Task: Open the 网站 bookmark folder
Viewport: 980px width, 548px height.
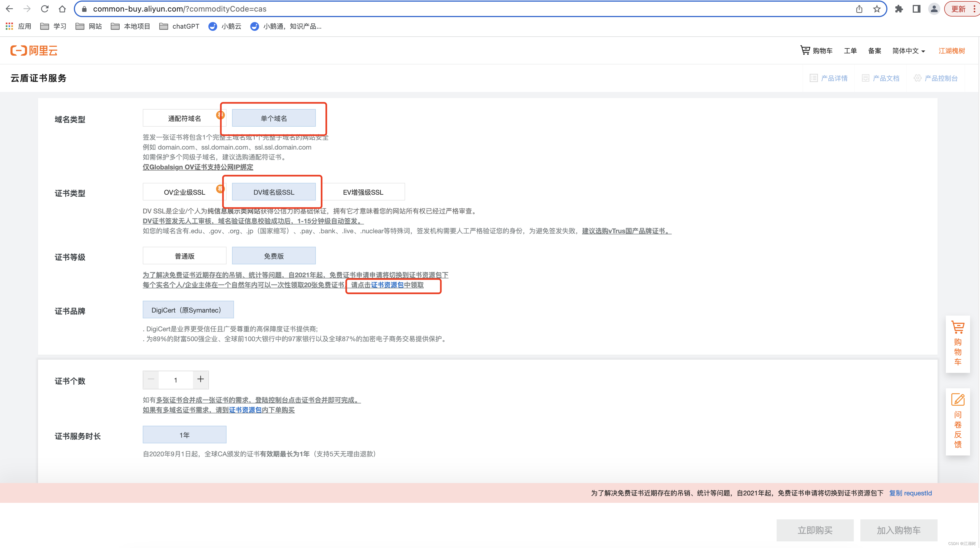Action: pyautogui.click(x=89, y=26)
